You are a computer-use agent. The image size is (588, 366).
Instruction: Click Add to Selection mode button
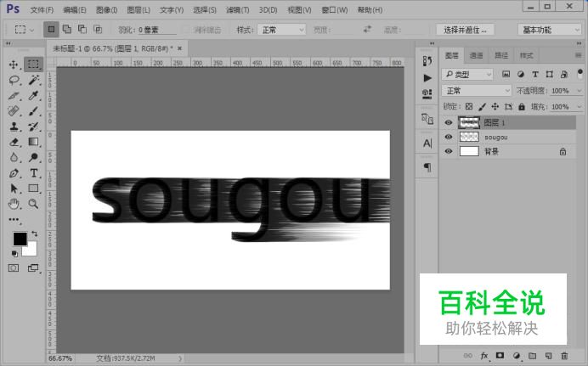tap(67, 29)
